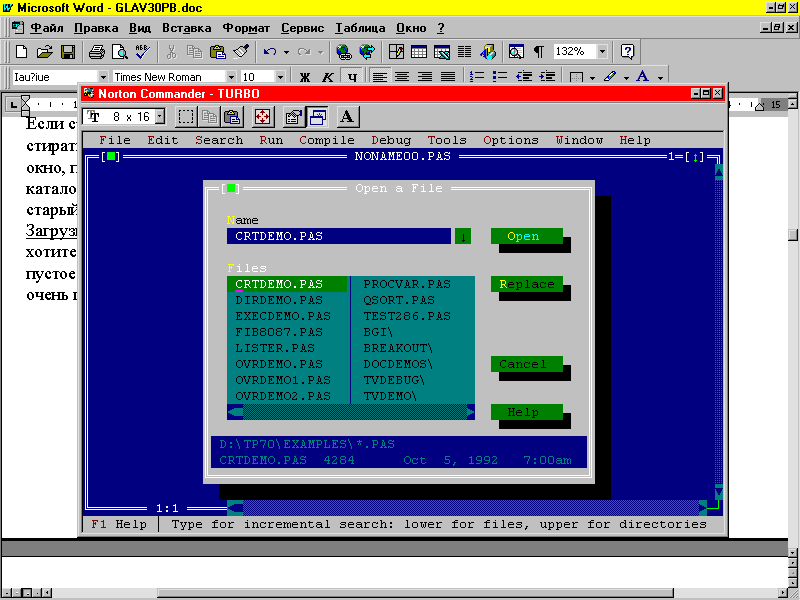Toggle underline formatting (Ч)

352,77
